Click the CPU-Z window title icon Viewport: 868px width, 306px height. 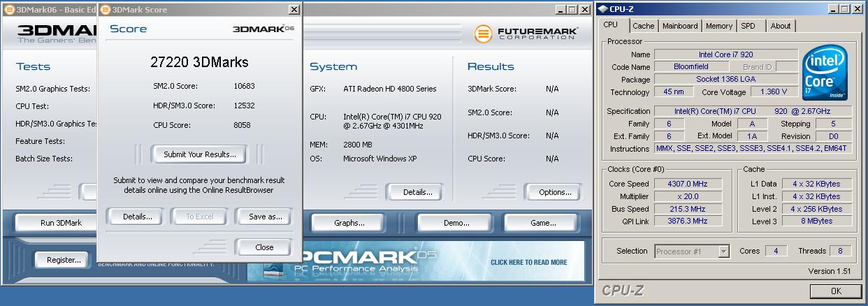tap(602, 9)
